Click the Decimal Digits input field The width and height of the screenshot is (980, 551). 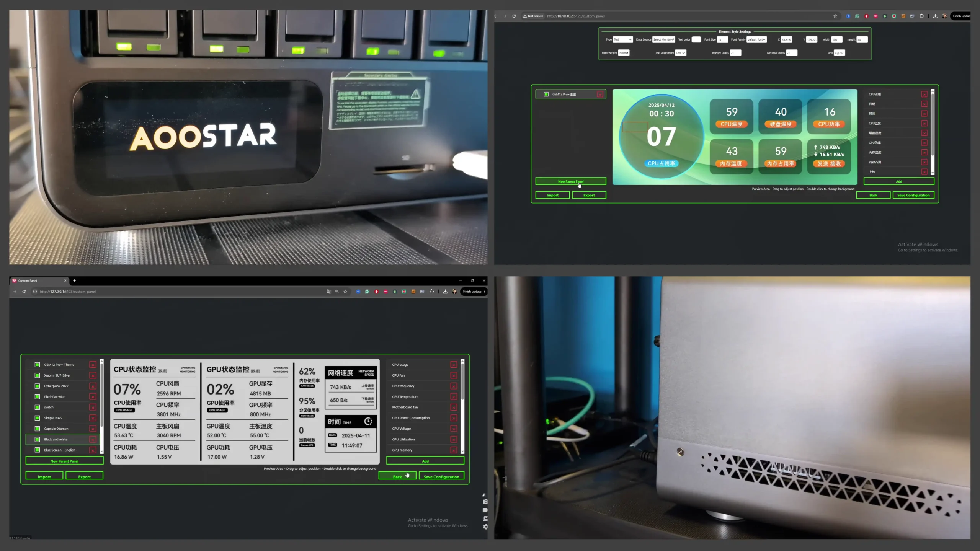[x=792, y=53]
